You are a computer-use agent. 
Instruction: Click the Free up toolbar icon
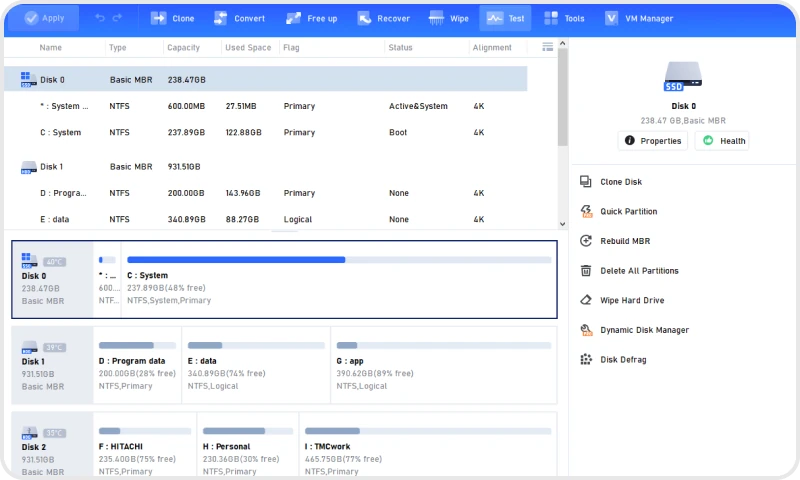click(293, 18)
